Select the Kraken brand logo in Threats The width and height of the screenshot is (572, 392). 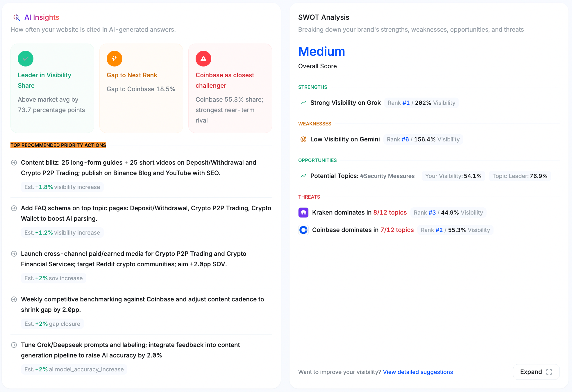303,212
